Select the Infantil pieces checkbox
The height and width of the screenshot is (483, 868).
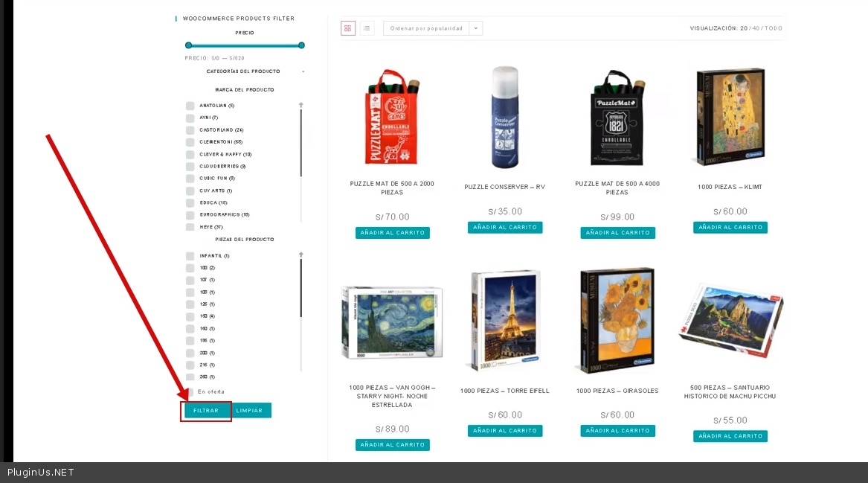point(190,256)
